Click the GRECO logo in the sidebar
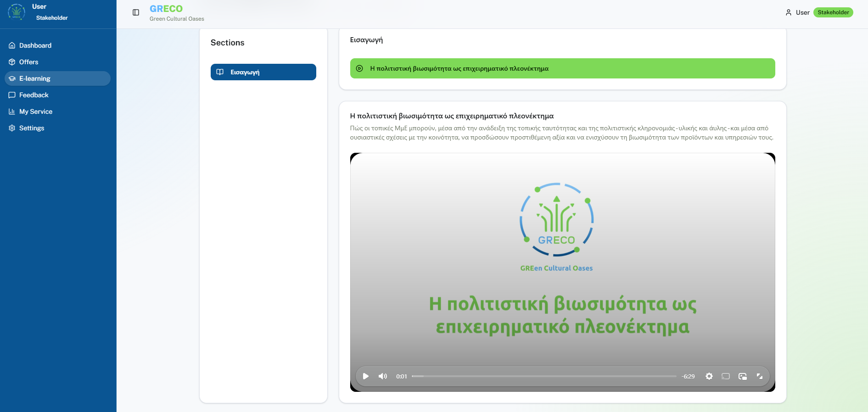Screen dimensions: 868x412 point(17,12)
